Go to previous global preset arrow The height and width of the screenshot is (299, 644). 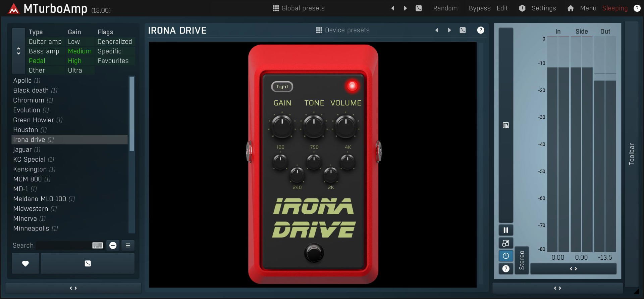392,8
